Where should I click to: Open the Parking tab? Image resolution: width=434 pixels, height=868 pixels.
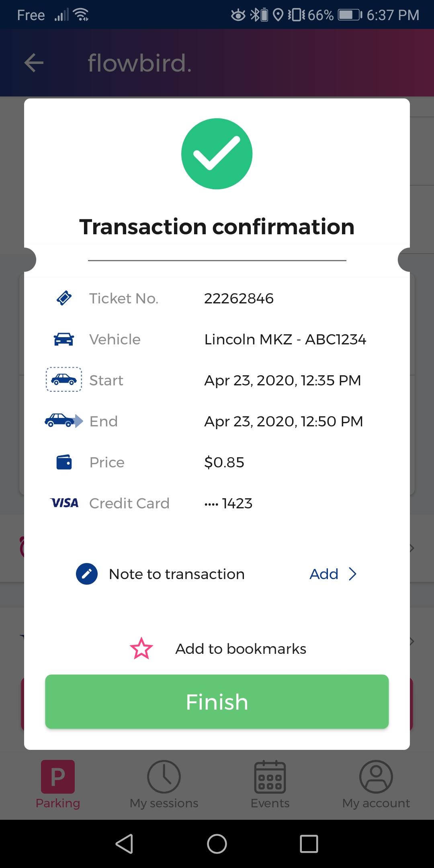(58, 784)
